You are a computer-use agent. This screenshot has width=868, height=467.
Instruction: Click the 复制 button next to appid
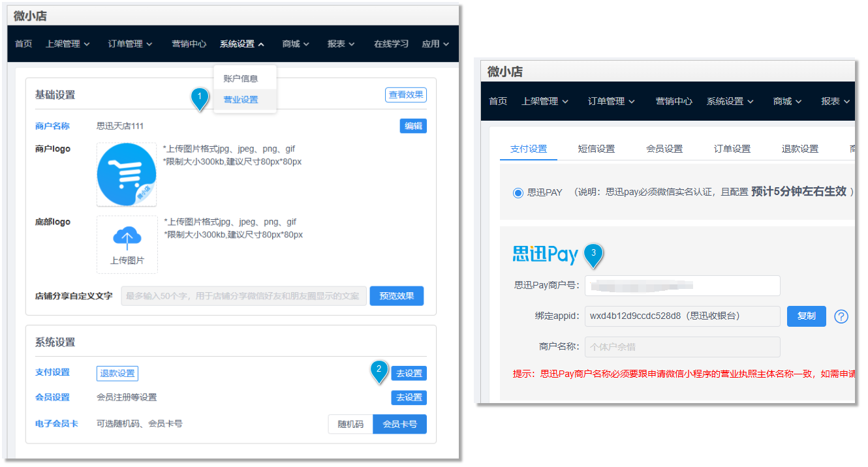(x=806, y=316)
